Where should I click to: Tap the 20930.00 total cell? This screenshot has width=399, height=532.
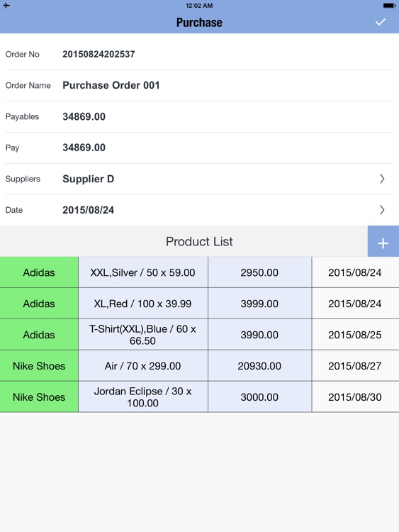click(259, 366)
